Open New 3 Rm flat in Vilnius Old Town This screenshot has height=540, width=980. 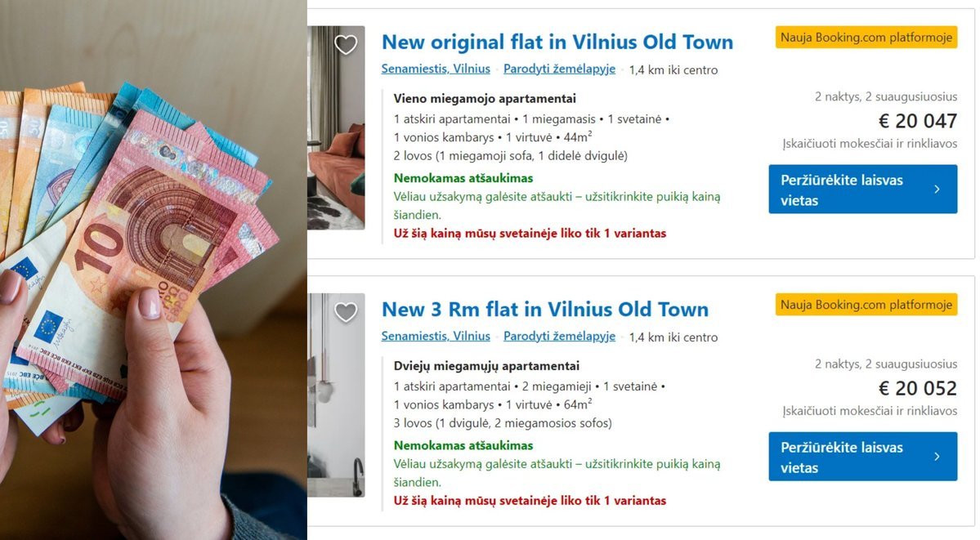pos(545,310)
